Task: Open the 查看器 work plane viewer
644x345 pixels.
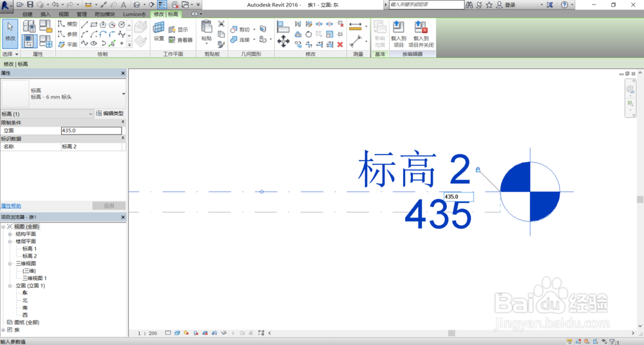Action: point(181,40)
